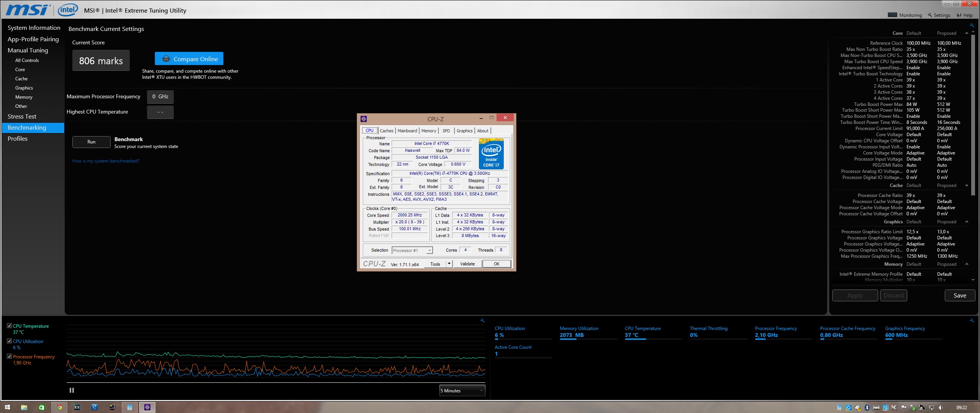Viewport: 980px width, 413px height.
Task: Open Profiles section
Action: point(18,139)
